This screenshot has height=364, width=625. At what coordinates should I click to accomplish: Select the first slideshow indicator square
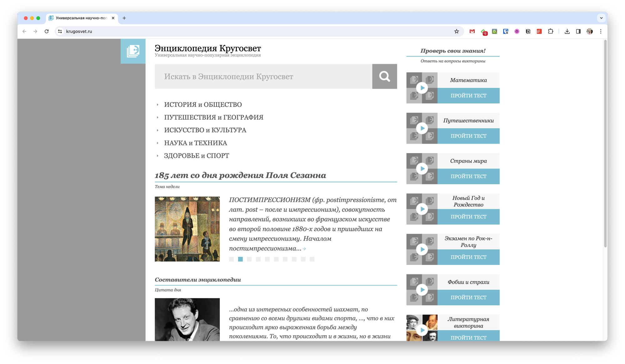pyautogui.click(x=231, y=259)
